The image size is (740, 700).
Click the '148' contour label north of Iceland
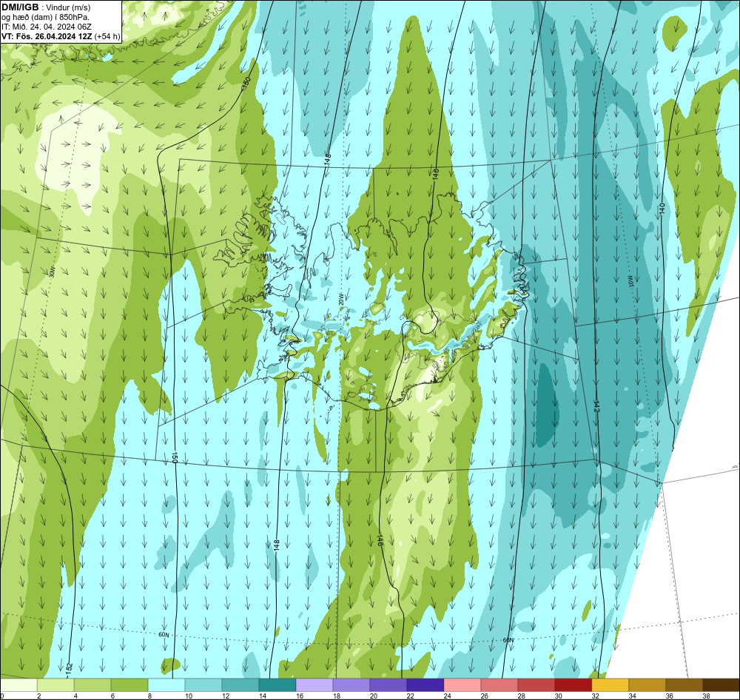tap(328, 160)
